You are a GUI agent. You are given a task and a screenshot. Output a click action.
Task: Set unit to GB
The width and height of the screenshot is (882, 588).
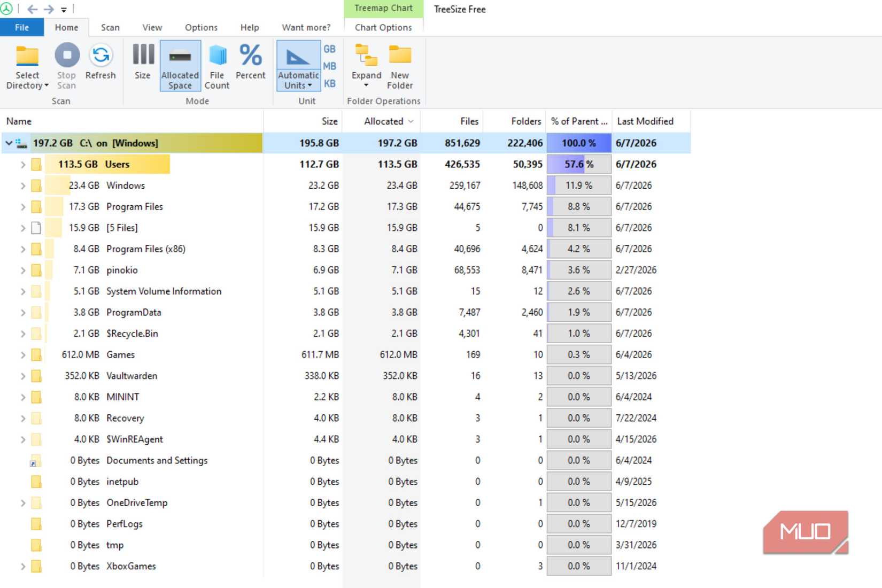pos(329,49)
